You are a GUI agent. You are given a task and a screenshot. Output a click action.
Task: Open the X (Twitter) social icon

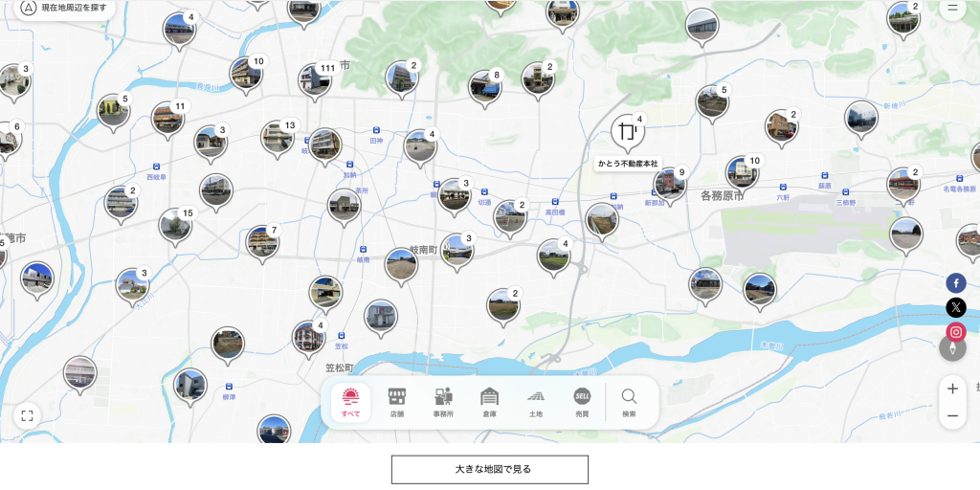[956, 308]
